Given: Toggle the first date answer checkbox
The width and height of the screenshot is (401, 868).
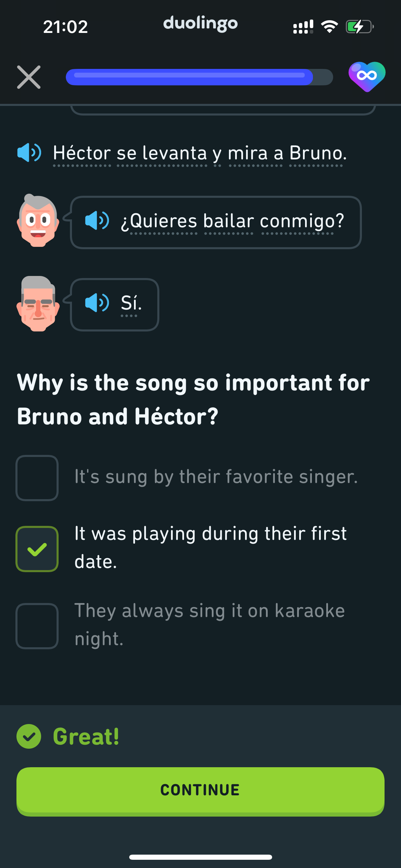Looking at the screenshot, I should (x=37, y=549).
